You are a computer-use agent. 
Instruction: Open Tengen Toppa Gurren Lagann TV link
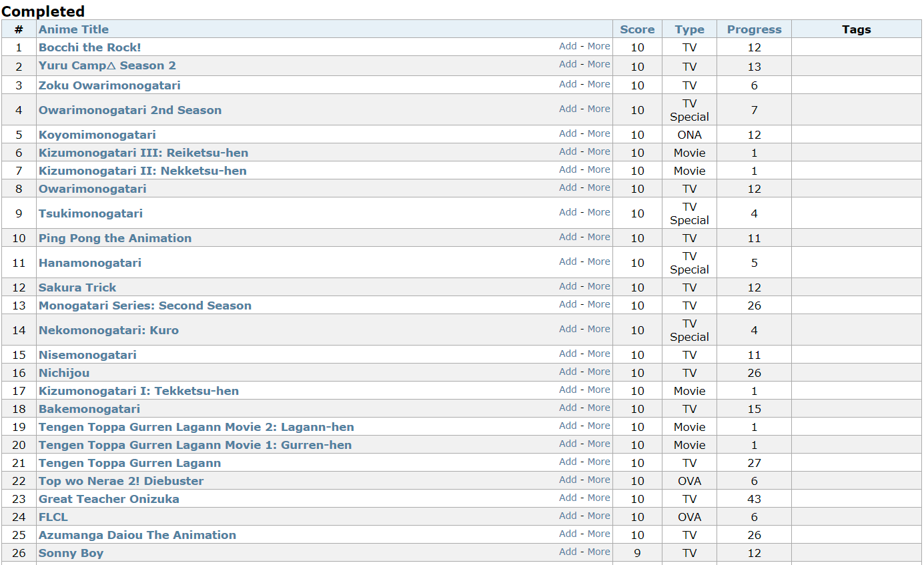tap(129, 463)
